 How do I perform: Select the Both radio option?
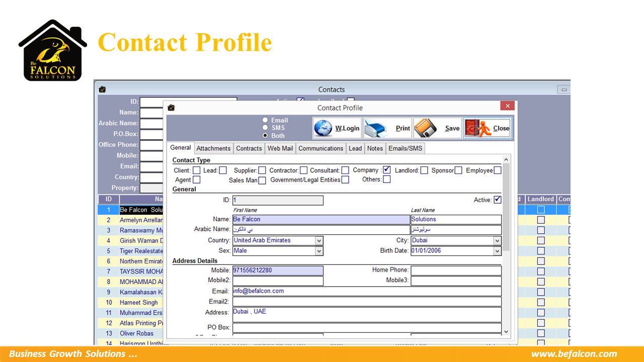(x=265, y=136)
